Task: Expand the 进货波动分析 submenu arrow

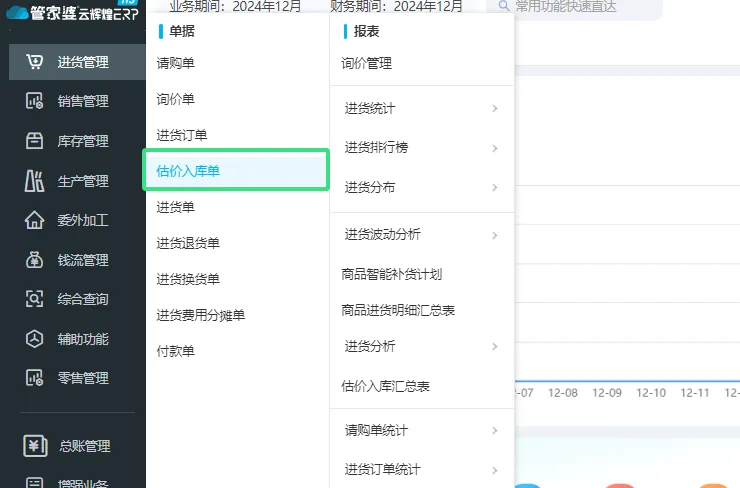Action: [x=495, y=235]
